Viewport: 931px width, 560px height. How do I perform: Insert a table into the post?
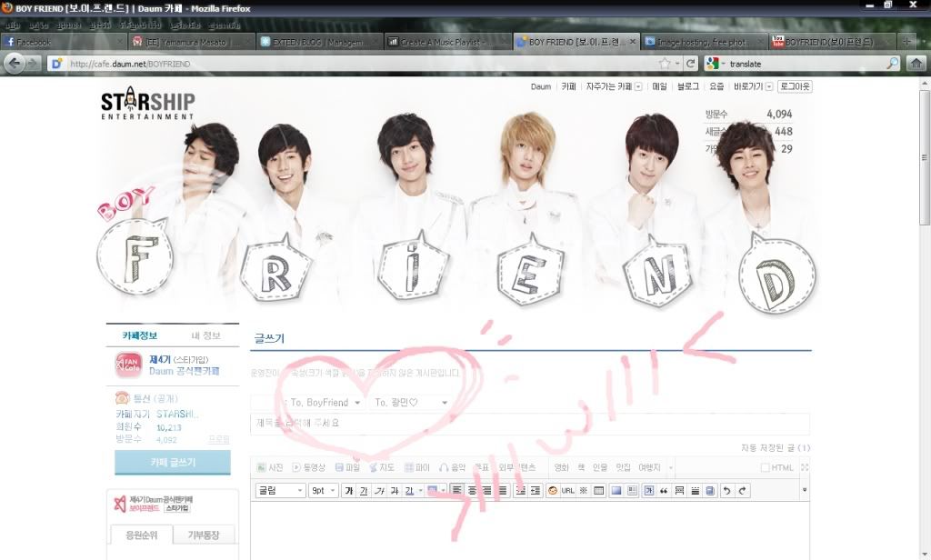[599, 491]
